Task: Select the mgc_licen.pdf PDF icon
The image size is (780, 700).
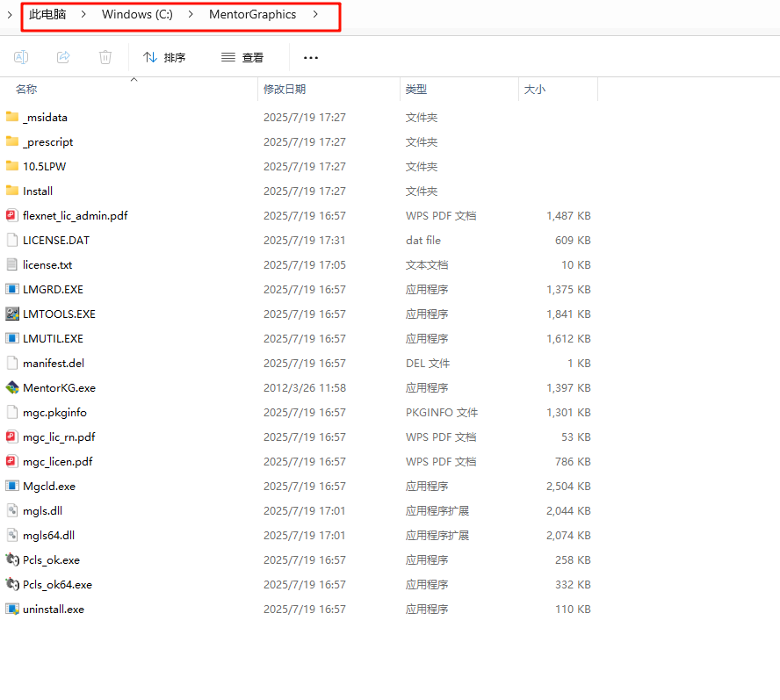Action: [x=12, y=462]
